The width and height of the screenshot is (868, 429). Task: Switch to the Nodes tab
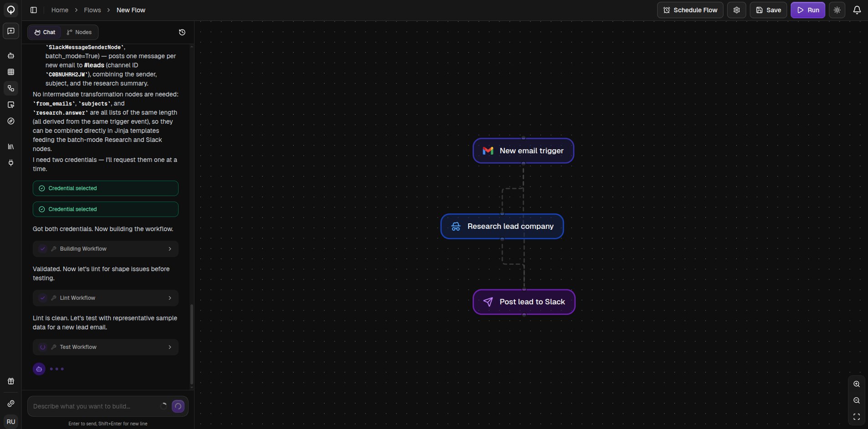[79, 32]
